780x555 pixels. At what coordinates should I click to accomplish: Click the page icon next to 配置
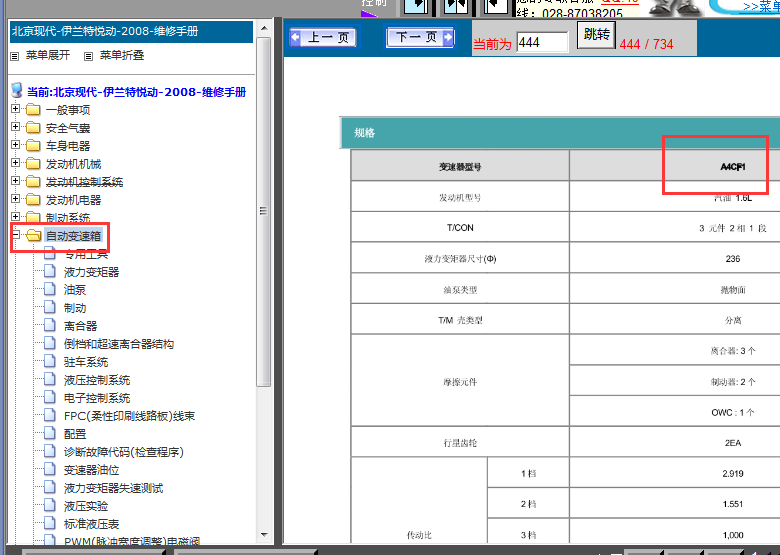(x=50, y=433)
